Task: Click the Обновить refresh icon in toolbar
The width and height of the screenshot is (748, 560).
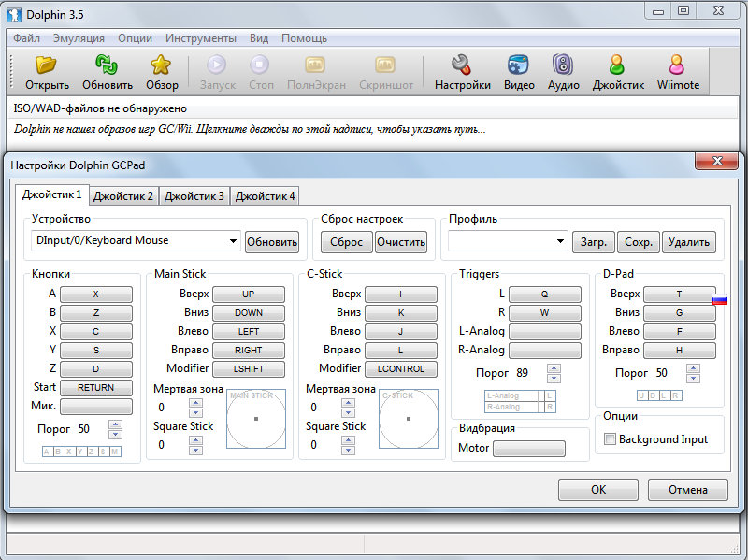Action: [x=107, y=65]
